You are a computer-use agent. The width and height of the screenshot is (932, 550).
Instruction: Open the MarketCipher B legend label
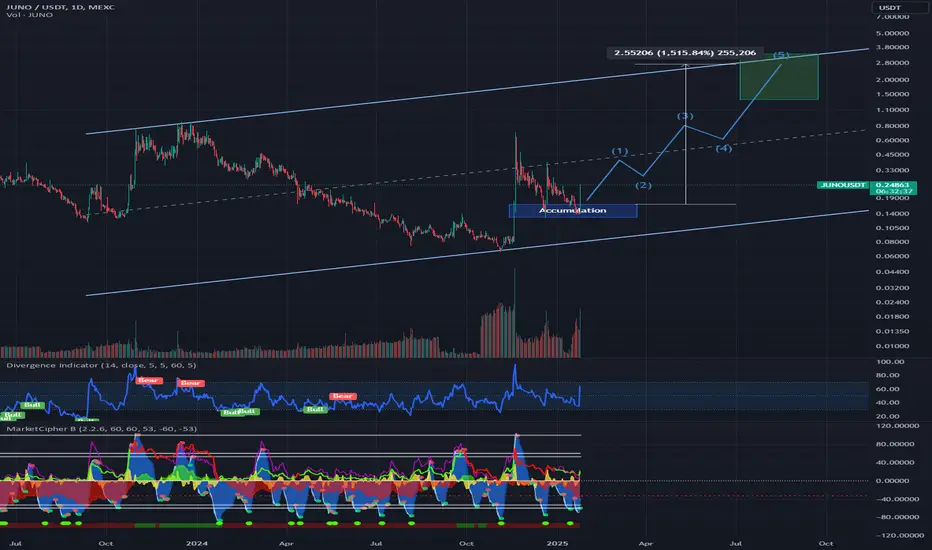102,429
